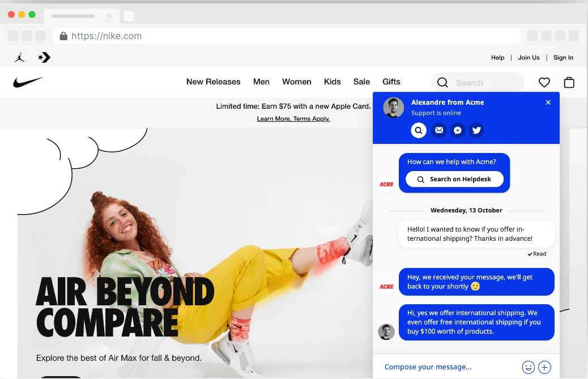Click the browser tab at top

point(82,16)
